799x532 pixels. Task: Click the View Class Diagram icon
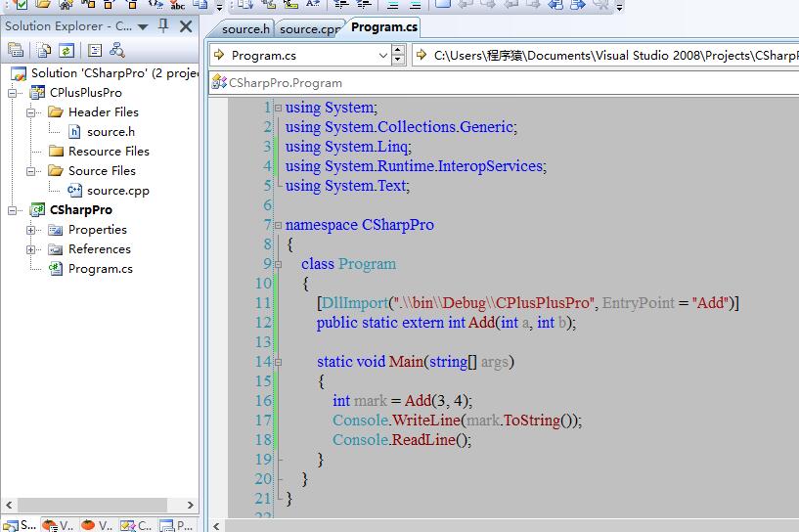pyautogui.click(x=117, y=50)
